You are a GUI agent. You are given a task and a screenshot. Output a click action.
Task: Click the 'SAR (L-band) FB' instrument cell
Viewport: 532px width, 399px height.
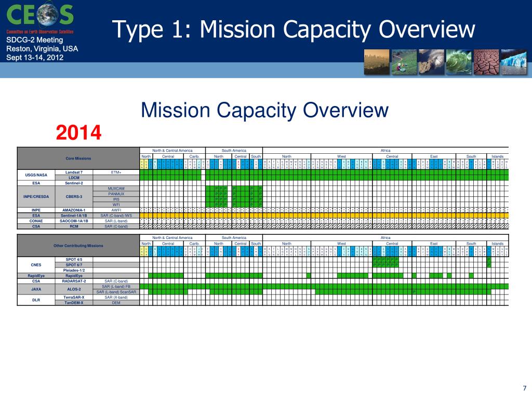pos(116,287)
